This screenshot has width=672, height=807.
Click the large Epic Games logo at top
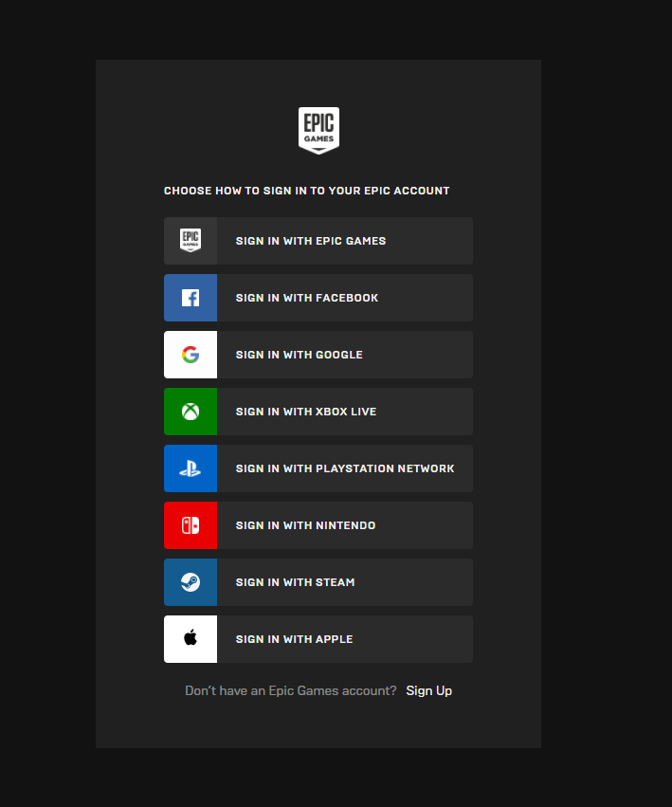[318, 130]
